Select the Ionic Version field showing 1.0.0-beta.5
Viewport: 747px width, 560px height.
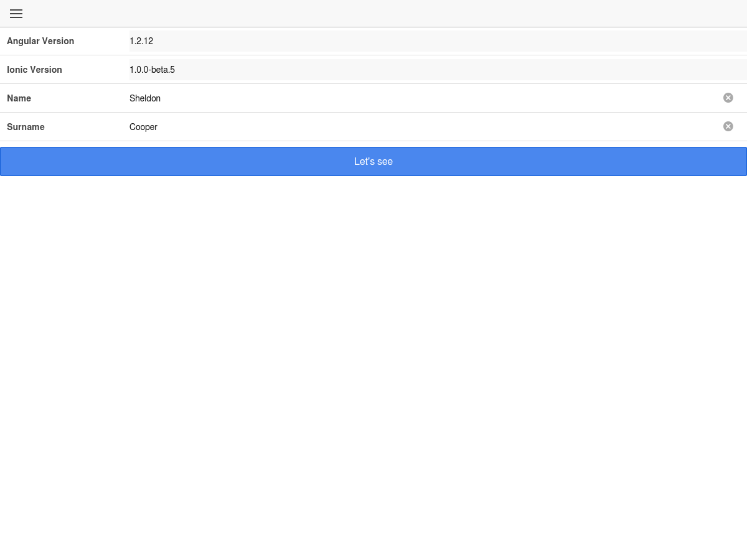(152, 70)
